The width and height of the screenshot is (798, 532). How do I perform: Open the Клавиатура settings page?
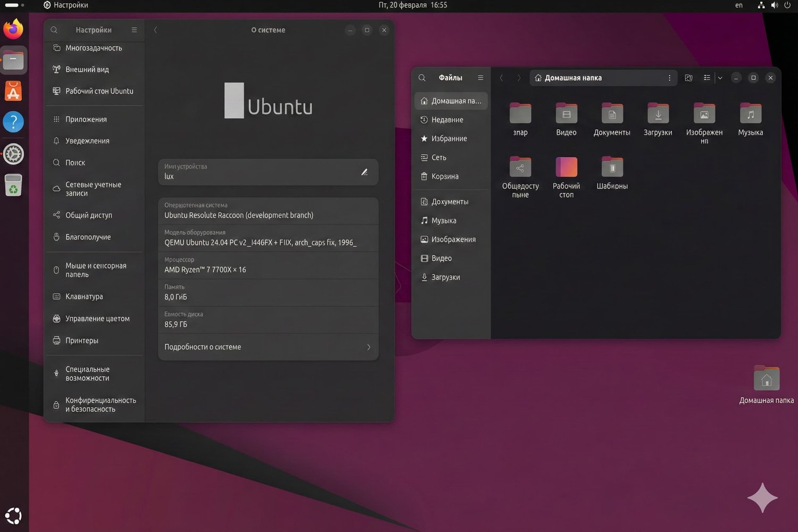[85, 296]
